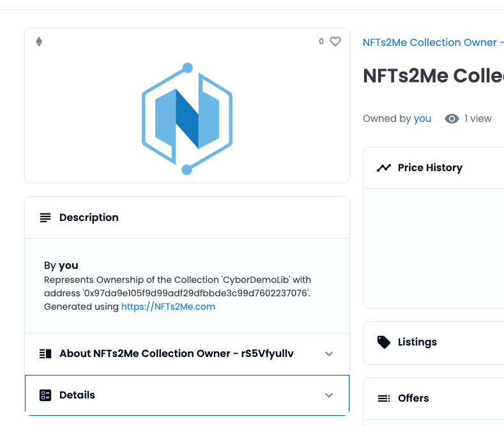Click the Description lines icon

coord(45,218)
